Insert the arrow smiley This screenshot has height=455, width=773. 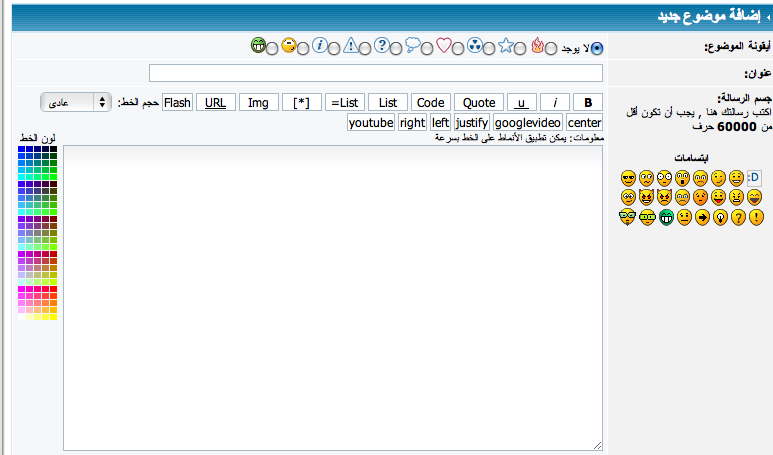coord(702,217)
